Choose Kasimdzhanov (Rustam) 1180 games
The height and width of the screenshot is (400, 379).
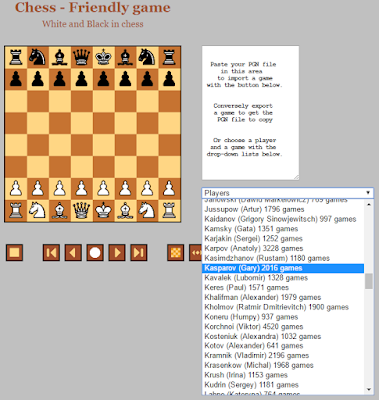[x=283, y=258]
